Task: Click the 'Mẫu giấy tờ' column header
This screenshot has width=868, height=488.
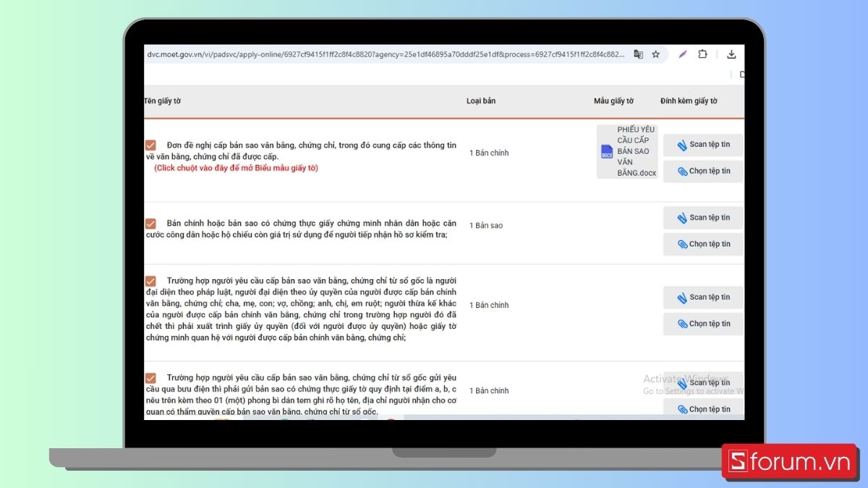Action: point(614,101)
